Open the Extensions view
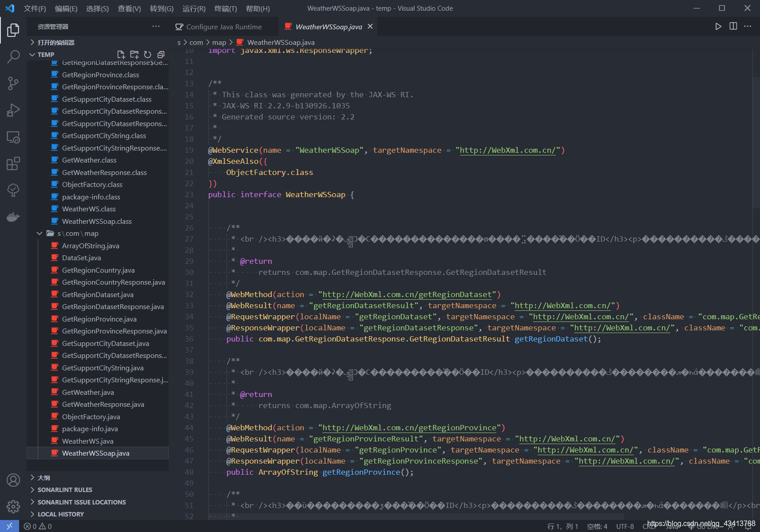The height and width of the screenshot is (532, 760). click(13, 163)
